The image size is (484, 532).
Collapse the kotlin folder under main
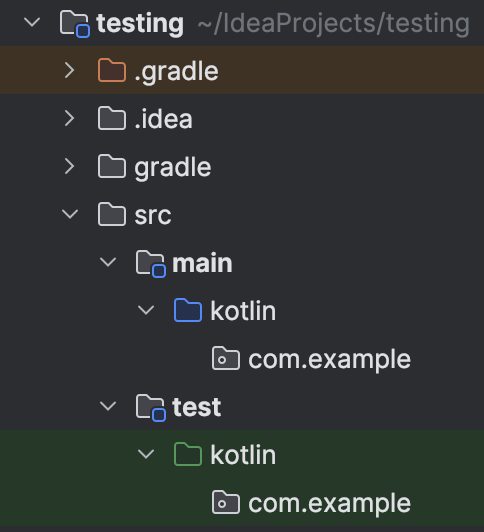(x=146, y=310)
